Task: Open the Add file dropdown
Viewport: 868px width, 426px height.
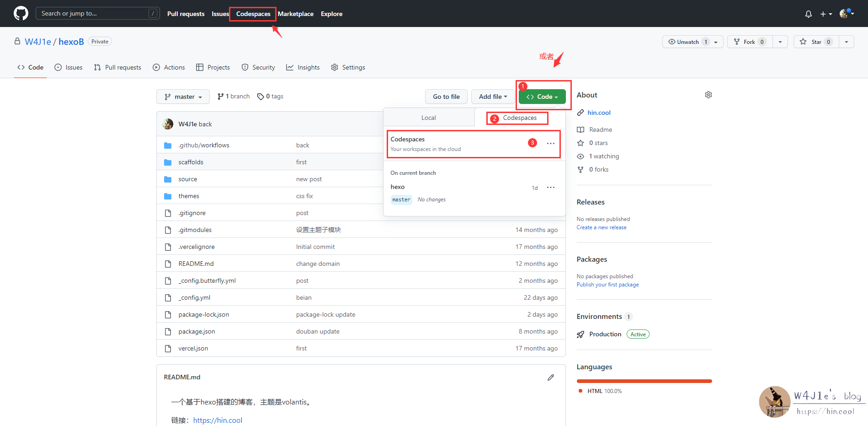Action: pos(493,97)
